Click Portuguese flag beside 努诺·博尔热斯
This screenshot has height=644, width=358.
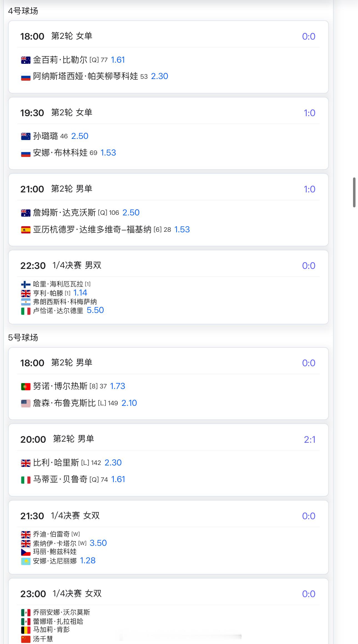[26, 386]
